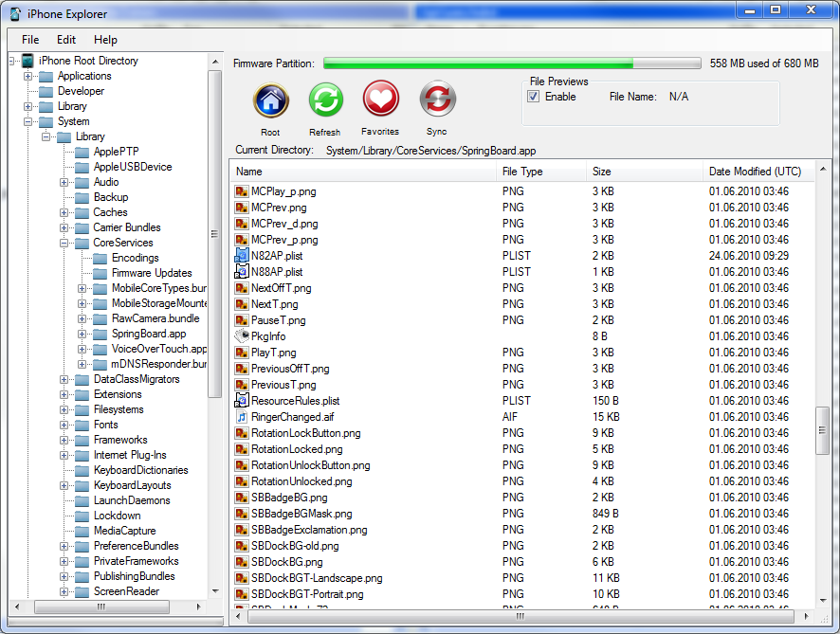Click the Sync icon
Screen dimensions: 840x634
[x=438, y=100]
